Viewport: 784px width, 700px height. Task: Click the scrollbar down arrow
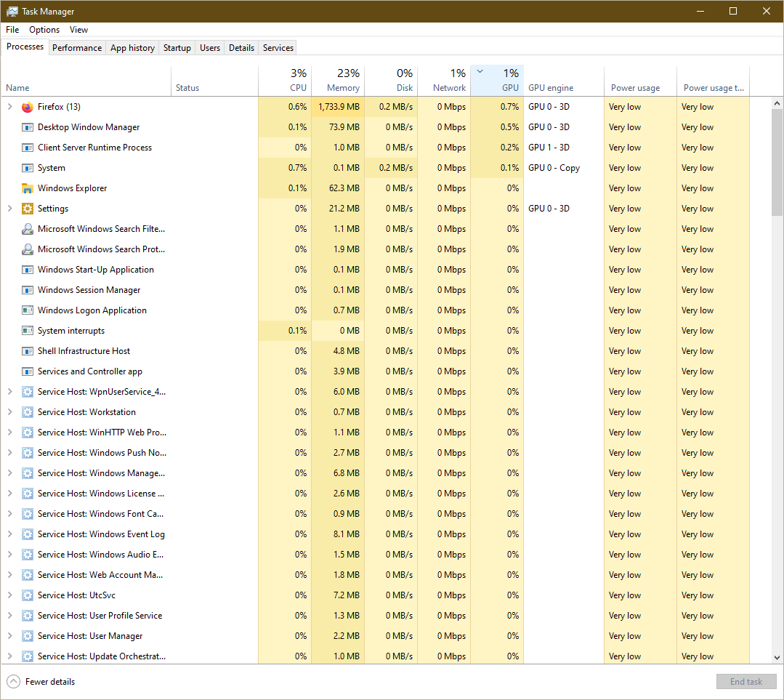tap(777, 657)
